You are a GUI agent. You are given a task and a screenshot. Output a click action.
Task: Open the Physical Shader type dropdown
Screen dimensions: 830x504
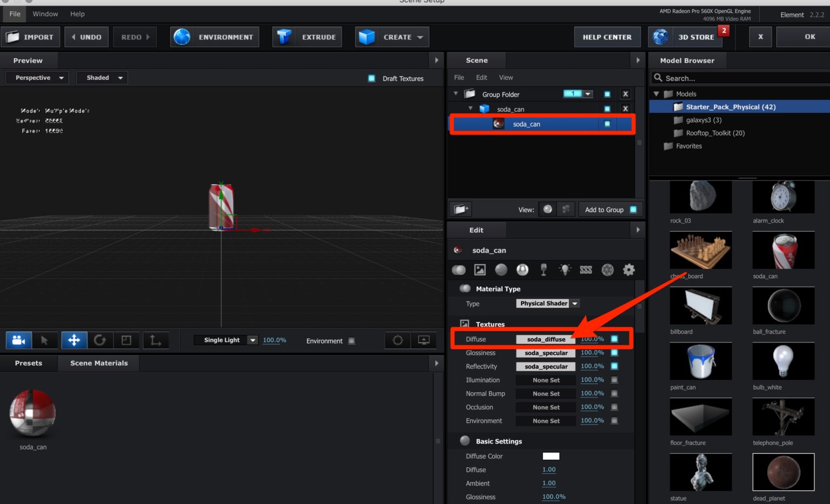[x=547, y=303]
